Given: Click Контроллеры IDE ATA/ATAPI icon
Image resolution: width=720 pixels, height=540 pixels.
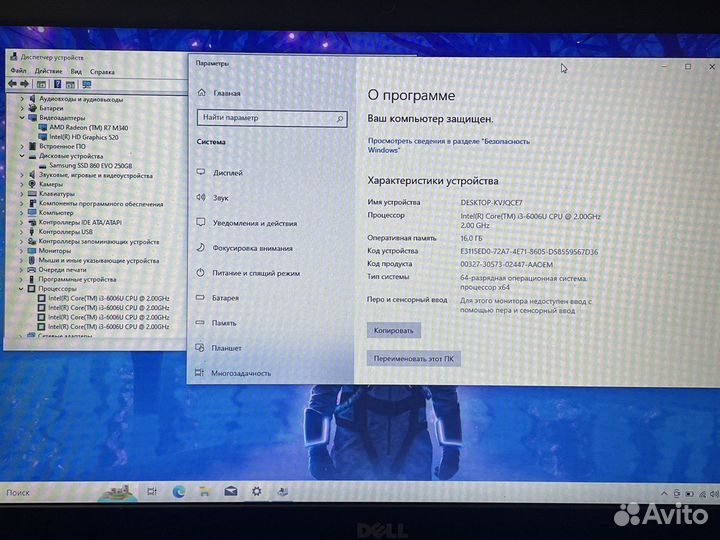Looking at the screenshot, I should [x=32, y=222].
